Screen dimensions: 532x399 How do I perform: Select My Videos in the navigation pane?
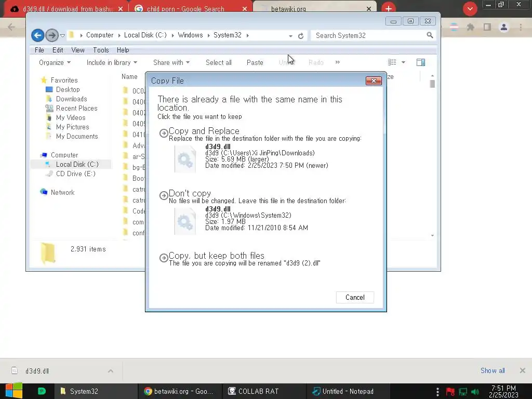pyautogui.click(x=71, y=117)
